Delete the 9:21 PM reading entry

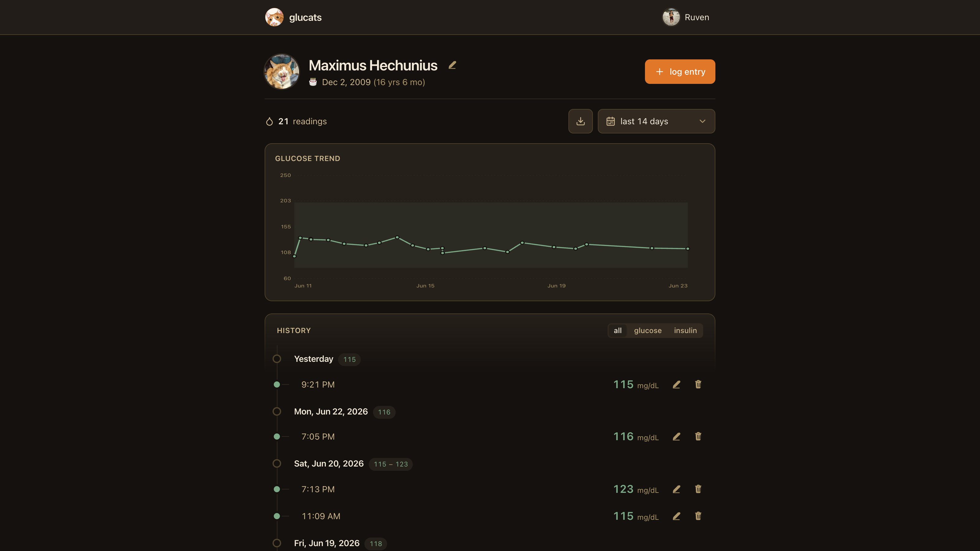click(698, 384)
